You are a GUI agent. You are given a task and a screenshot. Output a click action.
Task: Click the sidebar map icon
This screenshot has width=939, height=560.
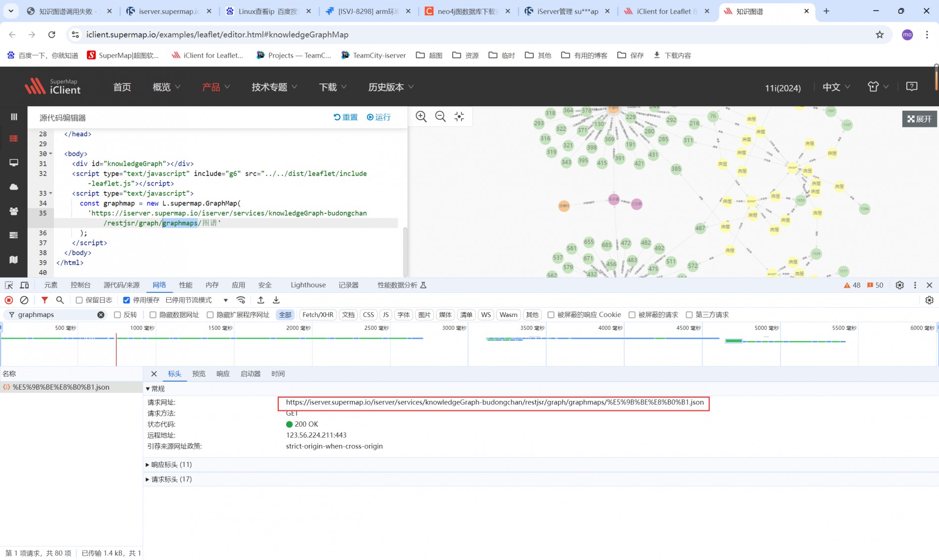pyautogui.click(x=14, y=260)
